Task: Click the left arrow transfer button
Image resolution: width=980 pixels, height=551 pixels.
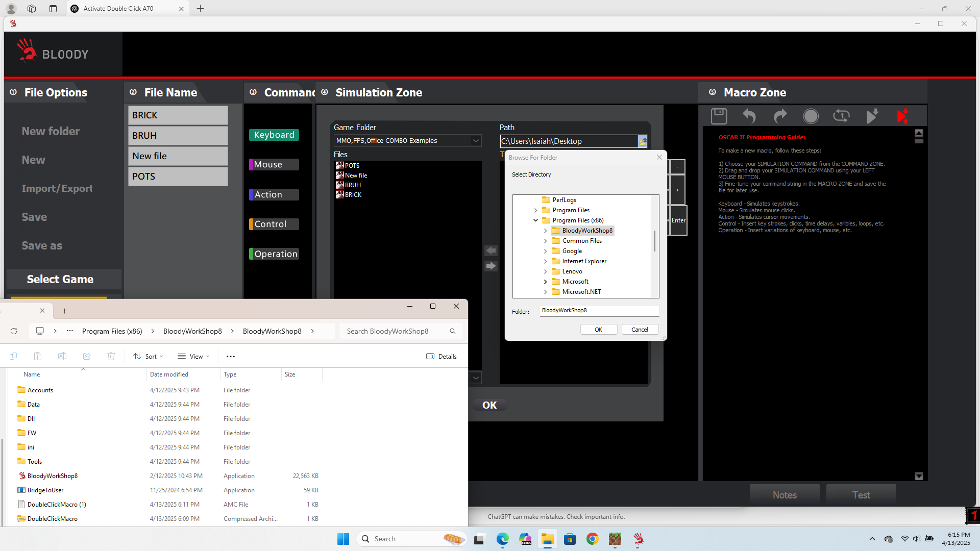Action: pos(491,251)
